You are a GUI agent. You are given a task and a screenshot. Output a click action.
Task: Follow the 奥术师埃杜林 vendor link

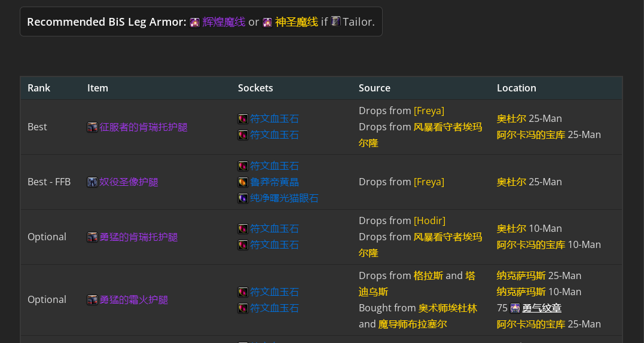[448, 308]
